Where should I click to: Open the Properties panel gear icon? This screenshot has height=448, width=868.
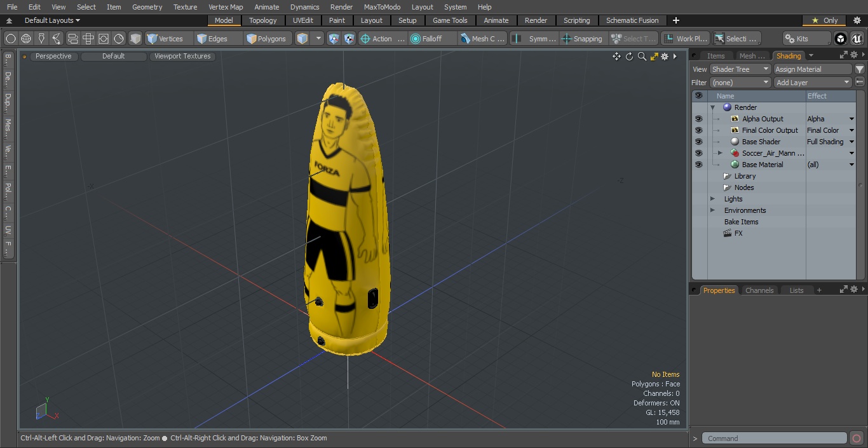coord(854,289)
